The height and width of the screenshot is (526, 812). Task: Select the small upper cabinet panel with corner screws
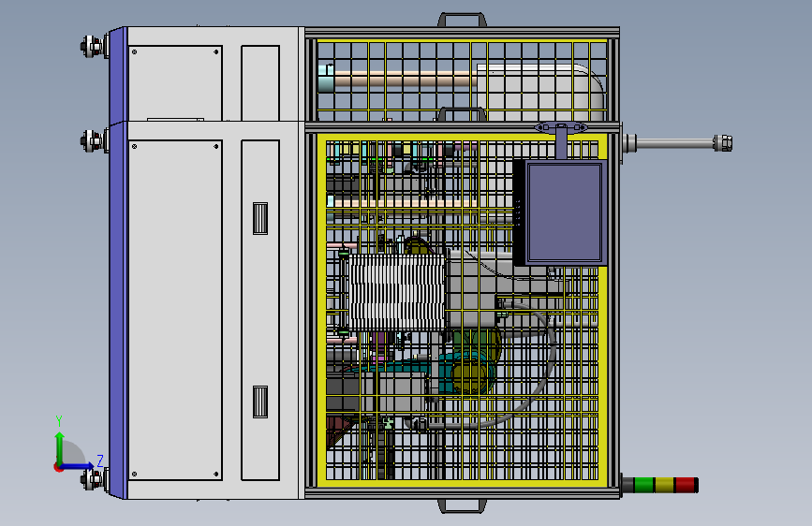(175, 83)
